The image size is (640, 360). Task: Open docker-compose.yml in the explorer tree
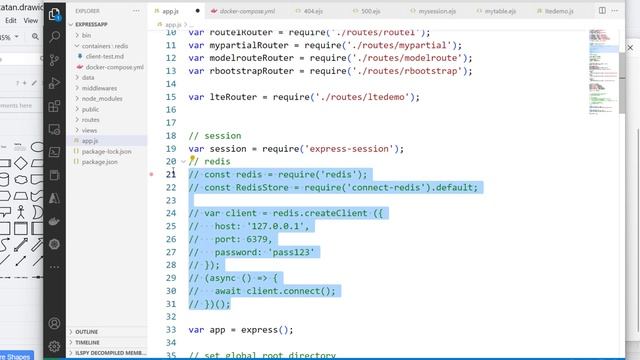pyautogui.click(x=115, y=67)
